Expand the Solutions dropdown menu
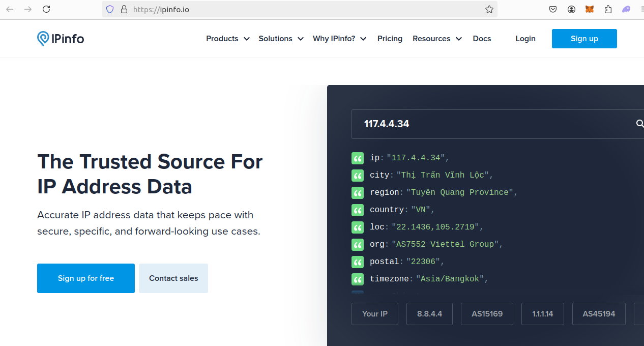Viewport: 644px width, 346px height. 281,39
